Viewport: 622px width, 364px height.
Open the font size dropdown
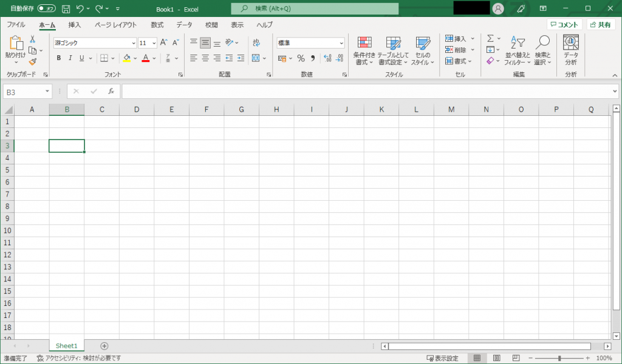tap(154, 43)
